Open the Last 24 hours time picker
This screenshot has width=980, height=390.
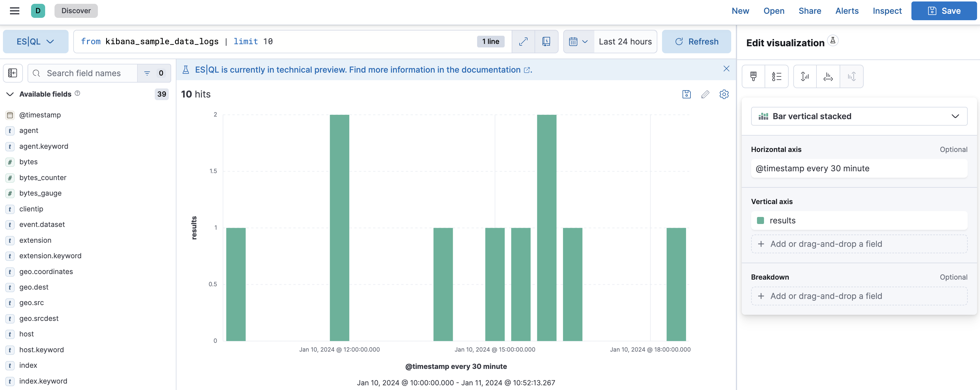625,42
